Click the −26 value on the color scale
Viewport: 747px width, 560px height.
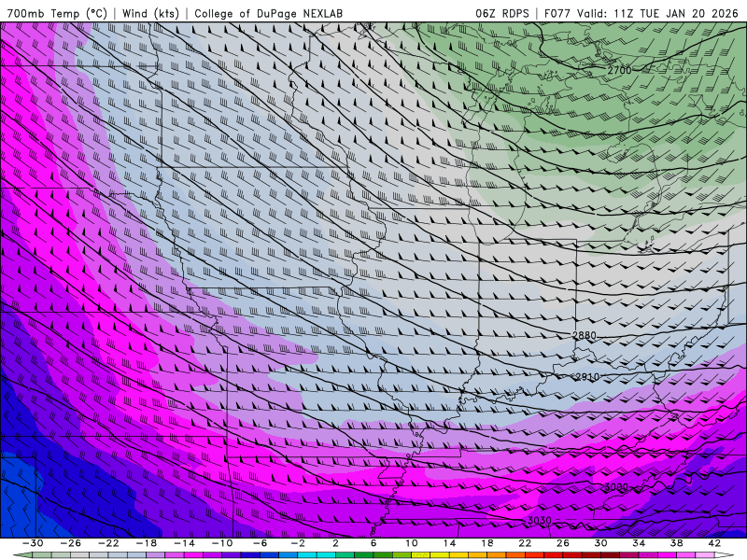[x=71, y=543]
